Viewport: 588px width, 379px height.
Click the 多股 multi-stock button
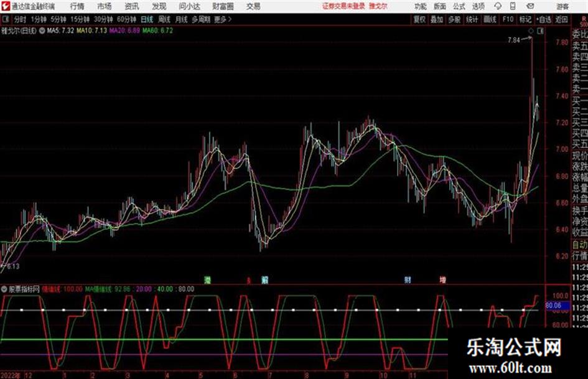point(454,19)
